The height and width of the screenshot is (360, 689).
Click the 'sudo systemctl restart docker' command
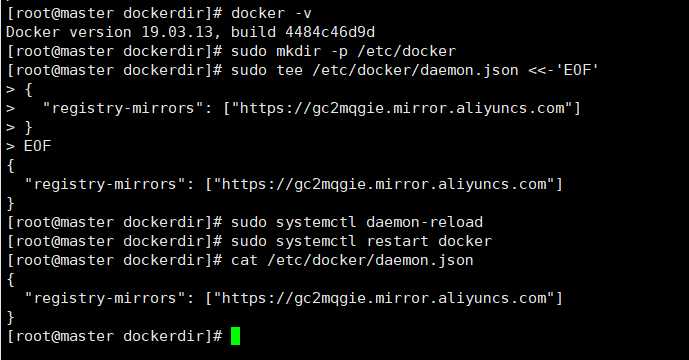(362, 241)
